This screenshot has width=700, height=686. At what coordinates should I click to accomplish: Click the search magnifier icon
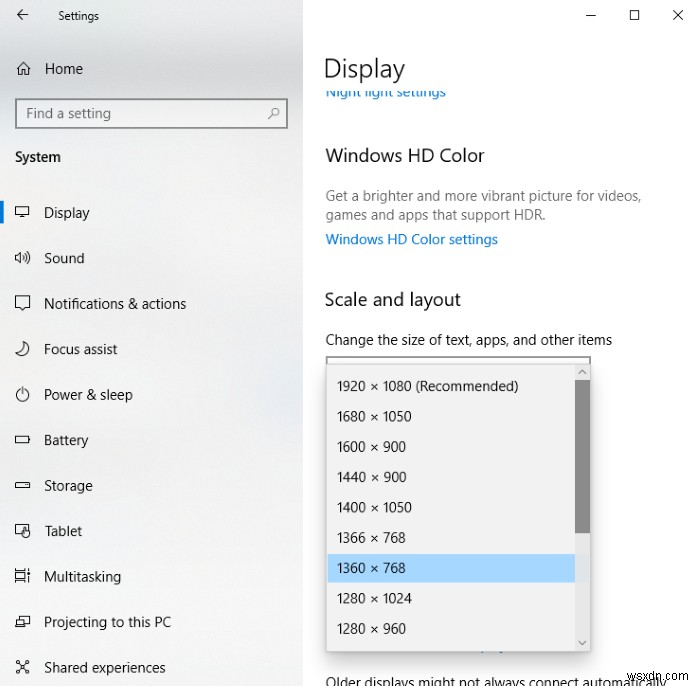click(x=273, y=113)
